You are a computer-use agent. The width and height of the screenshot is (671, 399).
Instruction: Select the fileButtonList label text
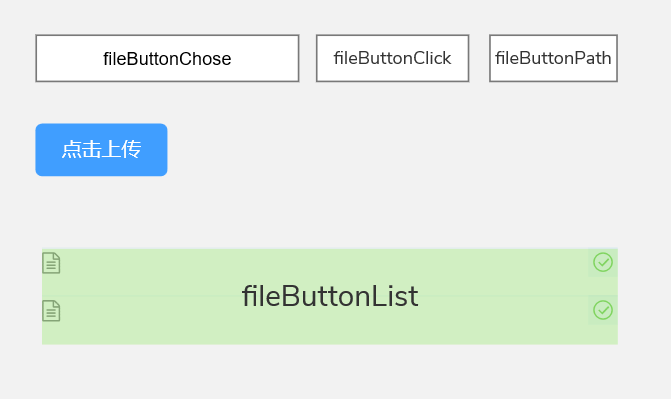(x=330, y=296)
